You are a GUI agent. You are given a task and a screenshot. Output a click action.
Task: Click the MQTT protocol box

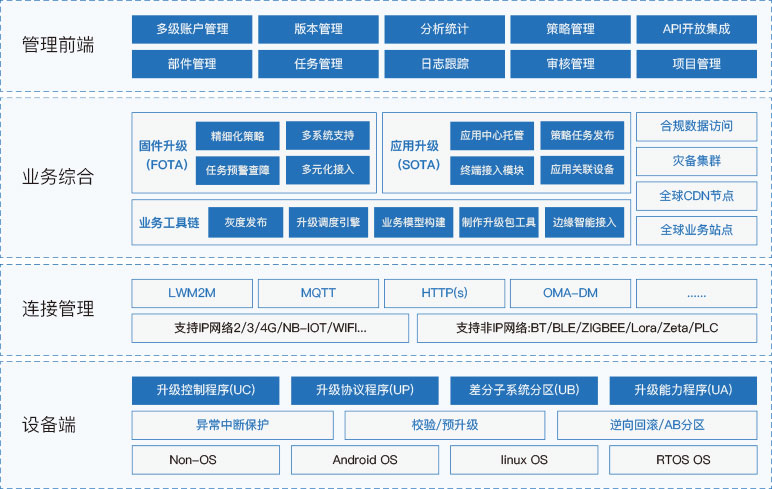pos(318,293)
